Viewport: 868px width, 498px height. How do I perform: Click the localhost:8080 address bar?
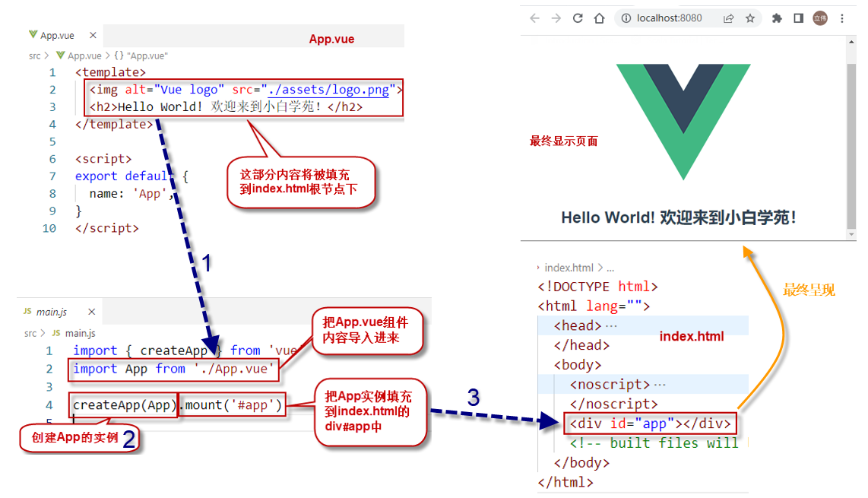[669, 18]
